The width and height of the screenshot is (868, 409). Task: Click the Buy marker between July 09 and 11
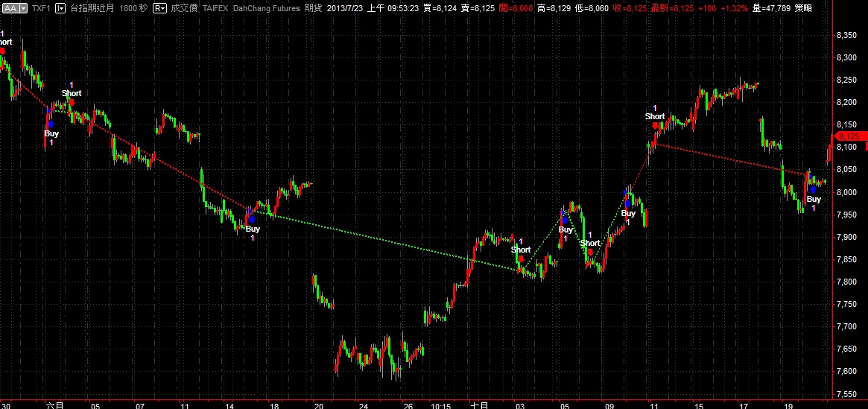point(628,204)
